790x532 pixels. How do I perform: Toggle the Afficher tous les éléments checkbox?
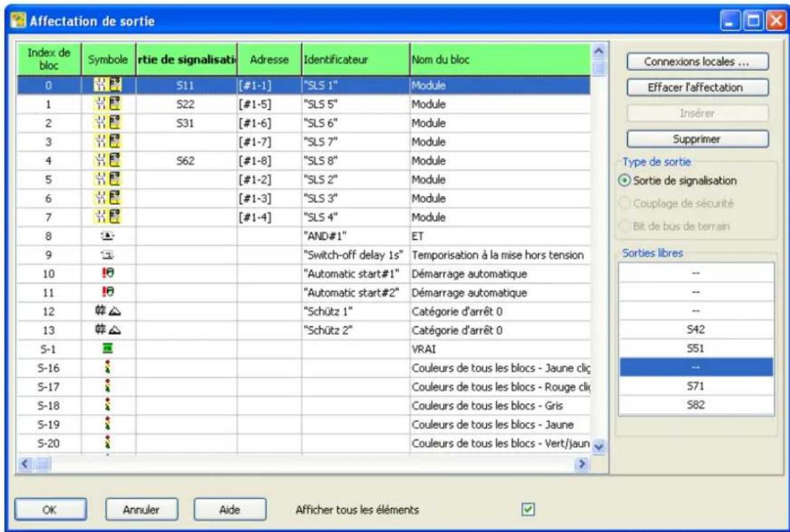(x=528, y=510)
